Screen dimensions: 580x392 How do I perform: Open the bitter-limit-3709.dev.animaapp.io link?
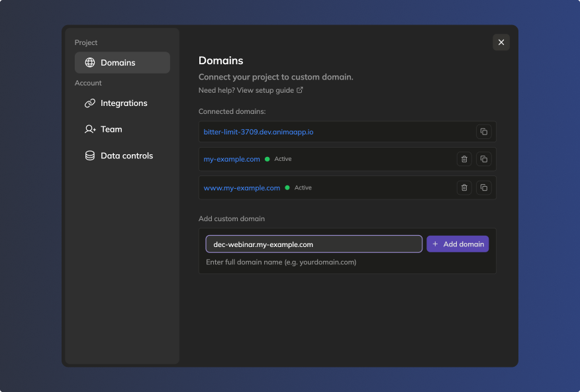coord(258,132)
